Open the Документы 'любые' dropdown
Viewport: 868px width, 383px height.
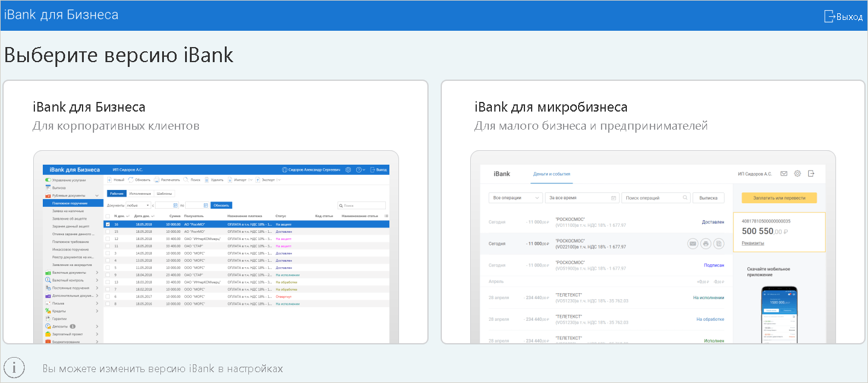(138, 206)
